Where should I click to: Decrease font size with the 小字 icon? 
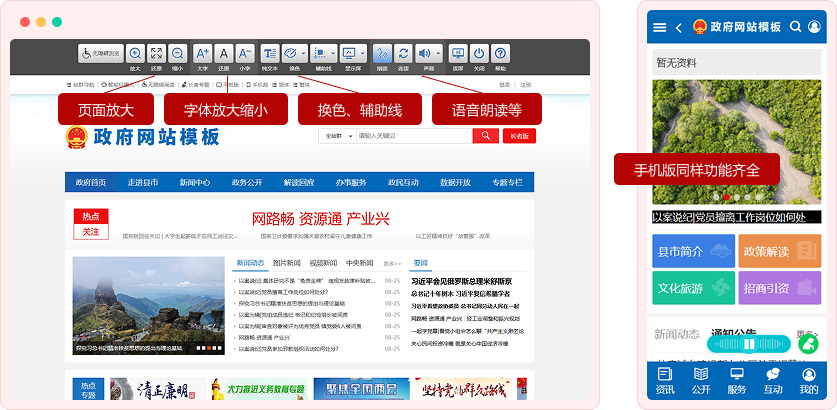tap(245, 54)
